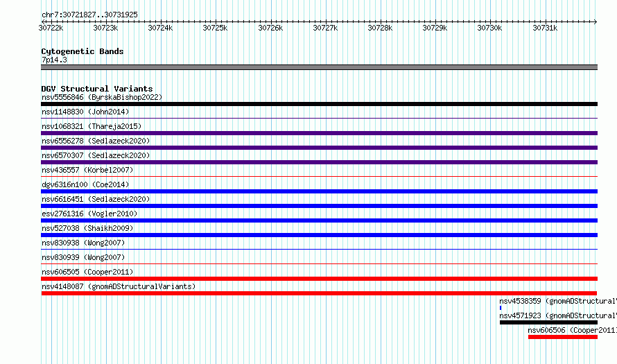Open dgv6316n100 (Coe2014) variant label

[x=85, y=184]
